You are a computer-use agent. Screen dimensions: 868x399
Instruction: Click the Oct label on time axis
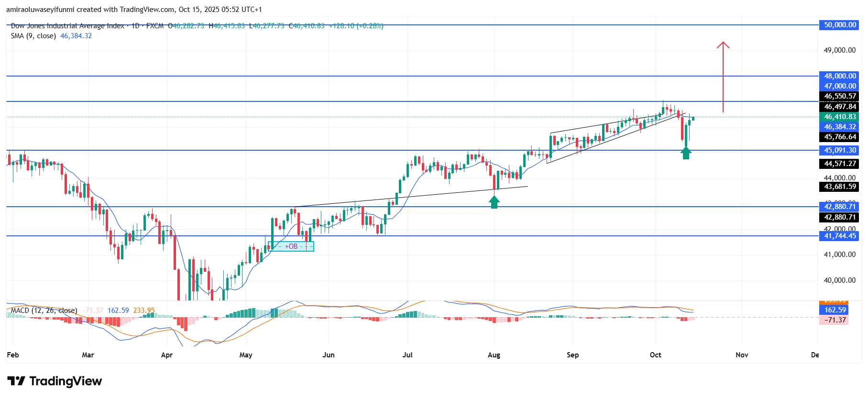pos(655,355)
